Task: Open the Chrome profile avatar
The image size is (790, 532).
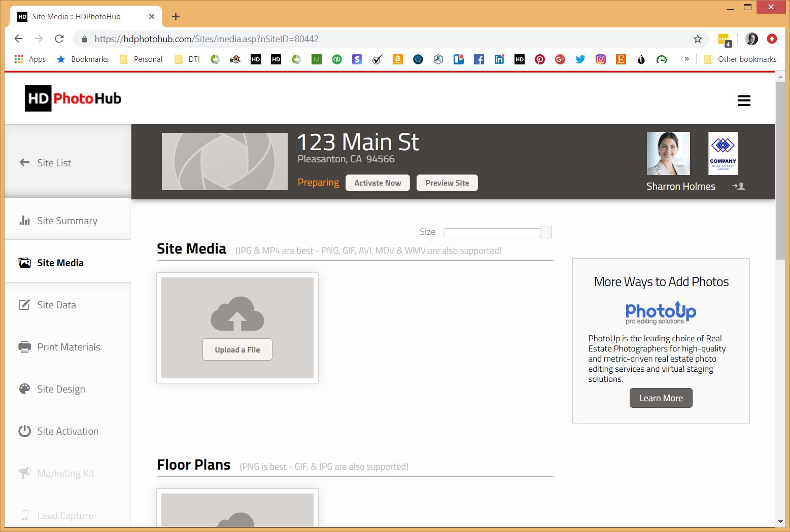Action: [x=751, y=39]
